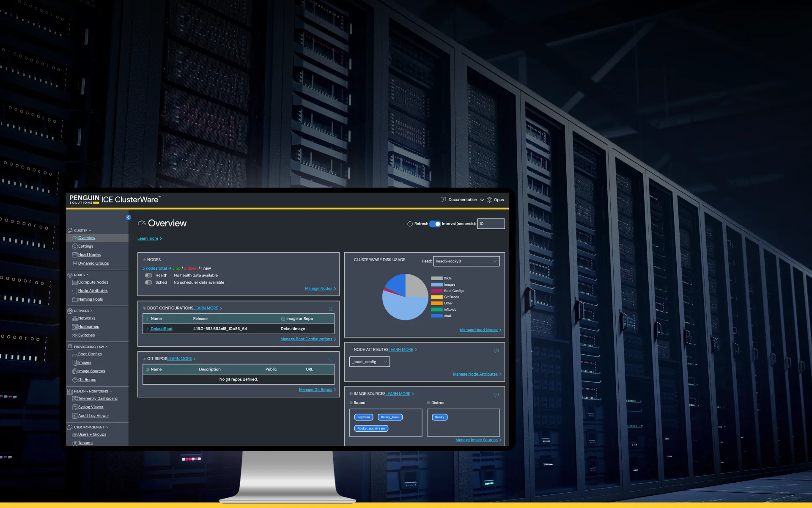Open the head5-rocky8 head node dropdown
Viewport: 812px width, 508px height.
pos(466,261)
